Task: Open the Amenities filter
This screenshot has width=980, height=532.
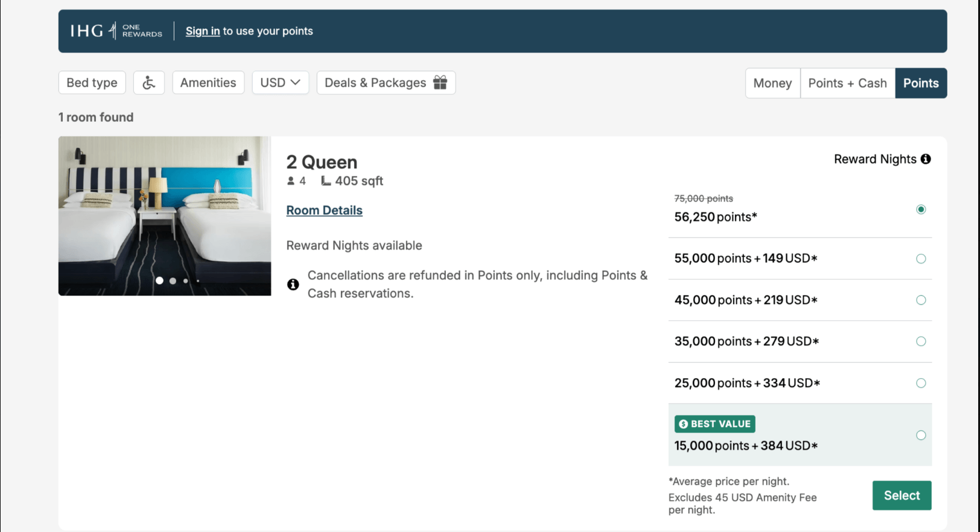Action: pos(208,83)
